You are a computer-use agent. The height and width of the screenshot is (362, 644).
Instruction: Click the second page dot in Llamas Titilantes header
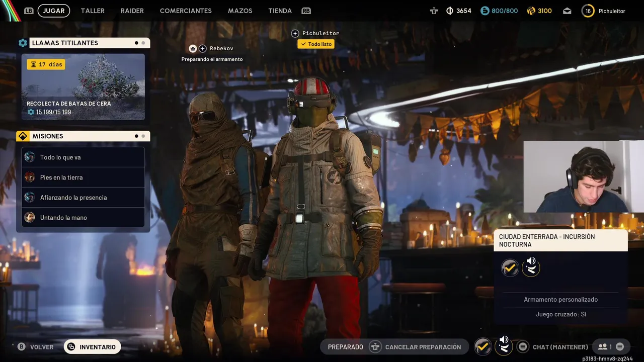pyautogui.click(x=143, y=43)
